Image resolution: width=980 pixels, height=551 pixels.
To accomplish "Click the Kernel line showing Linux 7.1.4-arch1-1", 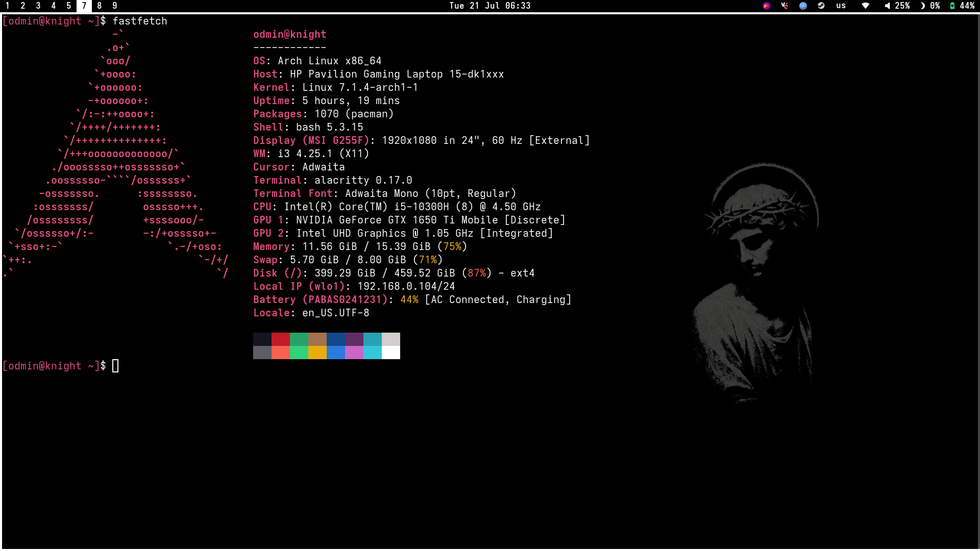I will point(336,87).
